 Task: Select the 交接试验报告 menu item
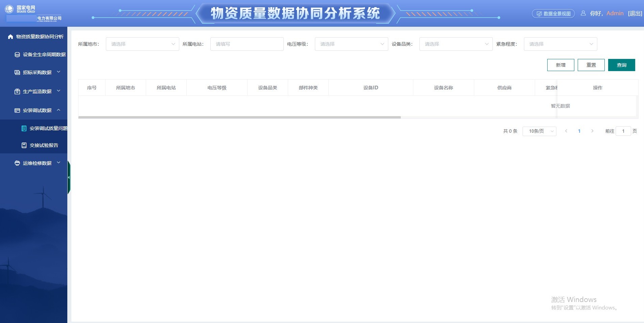(x=43, y=145)
